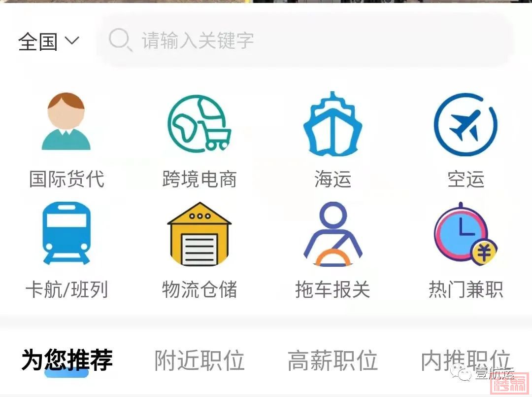The image size is (532, 397).
Task: Click the 跨境电商 text label
Action: pos(199,179)
